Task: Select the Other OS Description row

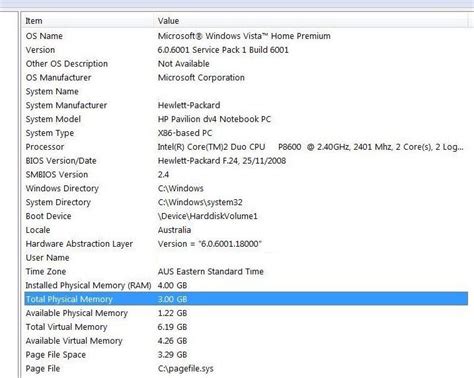Action: pyautogui.click(x=246, y=64)
